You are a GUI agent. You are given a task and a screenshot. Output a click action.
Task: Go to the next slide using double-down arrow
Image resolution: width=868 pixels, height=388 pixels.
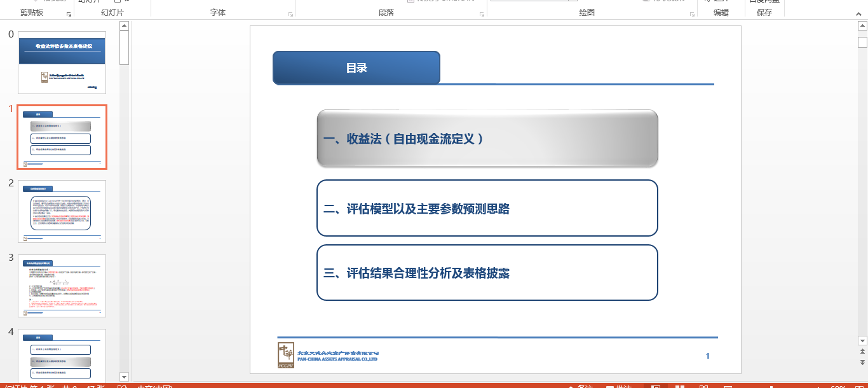coord(862,362)
